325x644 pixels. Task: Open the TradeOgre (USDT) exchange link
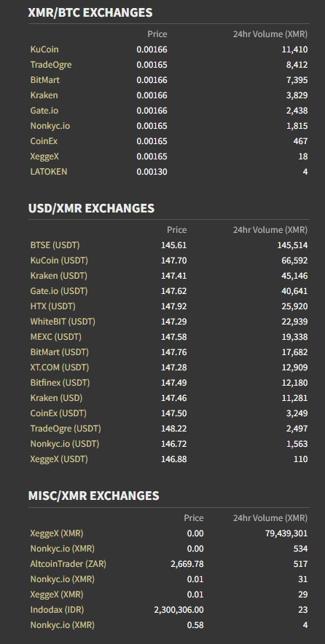pos(66,429)
